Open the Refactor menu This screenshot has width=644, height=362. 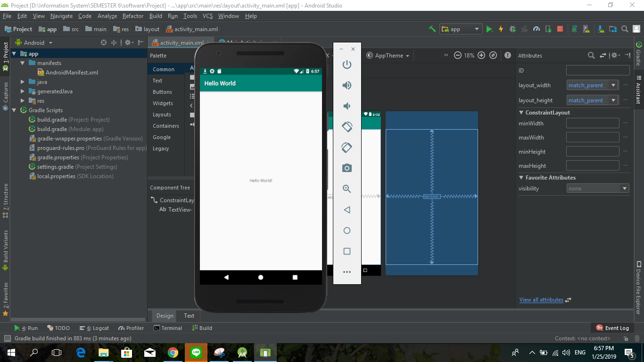[133, 16]
